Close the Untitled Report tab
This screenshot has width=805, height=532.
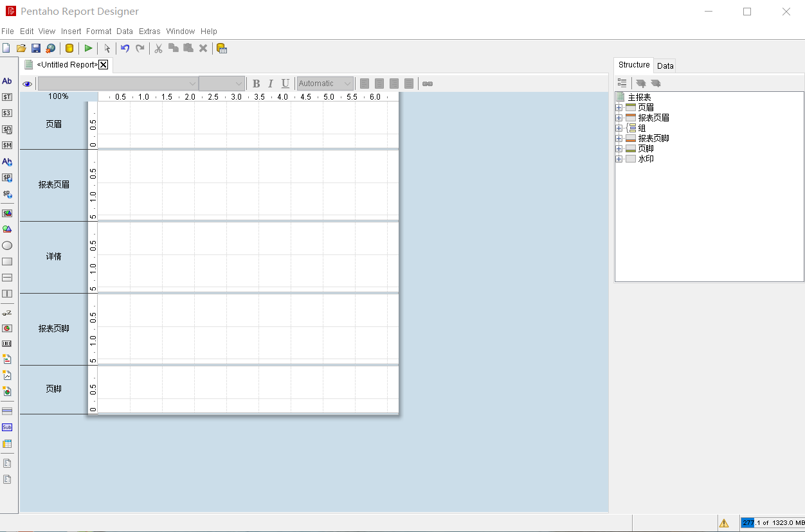[104, 65]
